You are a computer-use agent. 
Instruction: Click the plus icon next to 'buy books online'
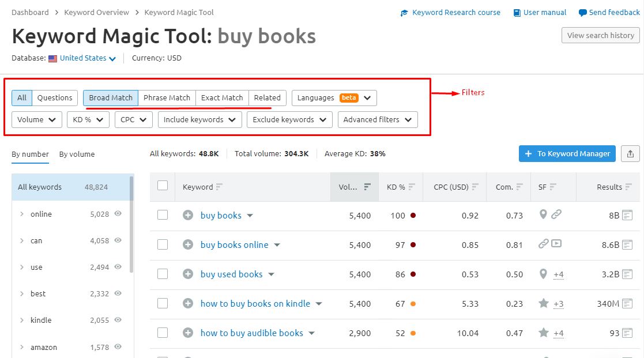(187, 245)
